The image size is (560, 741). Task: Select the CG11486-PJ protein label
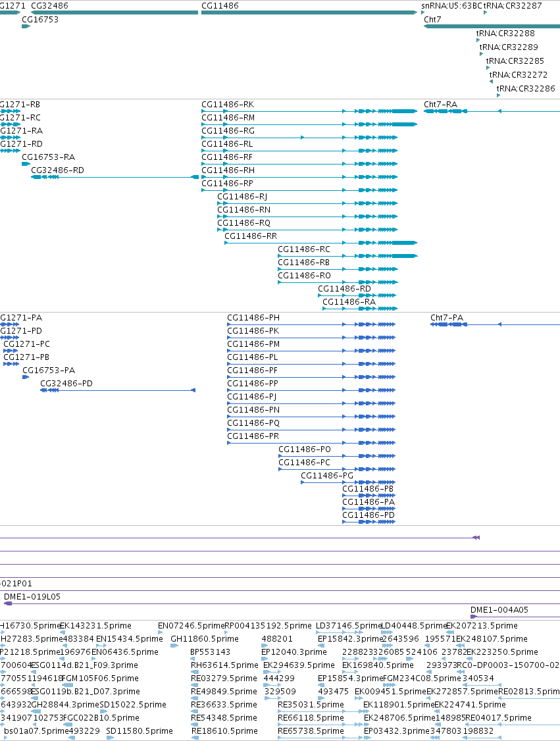(x=252, y=397)
